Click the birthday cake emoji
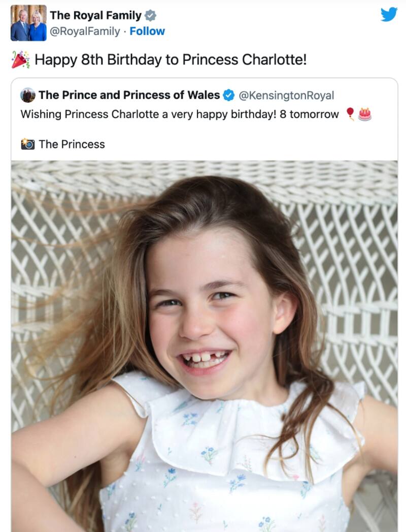Viewport: 406px width, 532px height. 364,114
